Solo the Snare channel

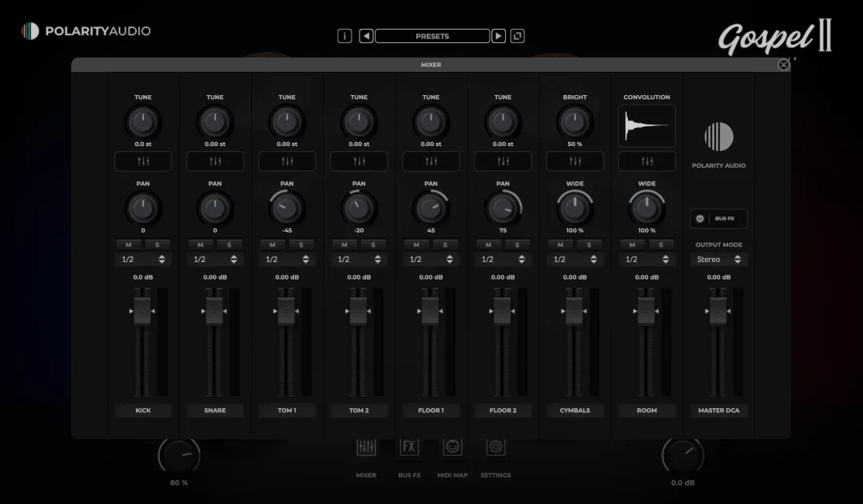click(x=229, y=244)
